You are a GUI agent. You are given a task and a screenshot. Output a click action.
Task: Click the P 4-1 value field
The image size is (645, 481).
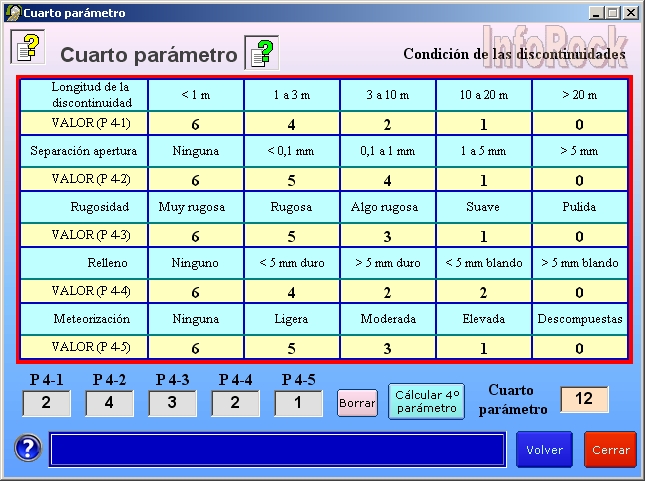click(46, 404)
